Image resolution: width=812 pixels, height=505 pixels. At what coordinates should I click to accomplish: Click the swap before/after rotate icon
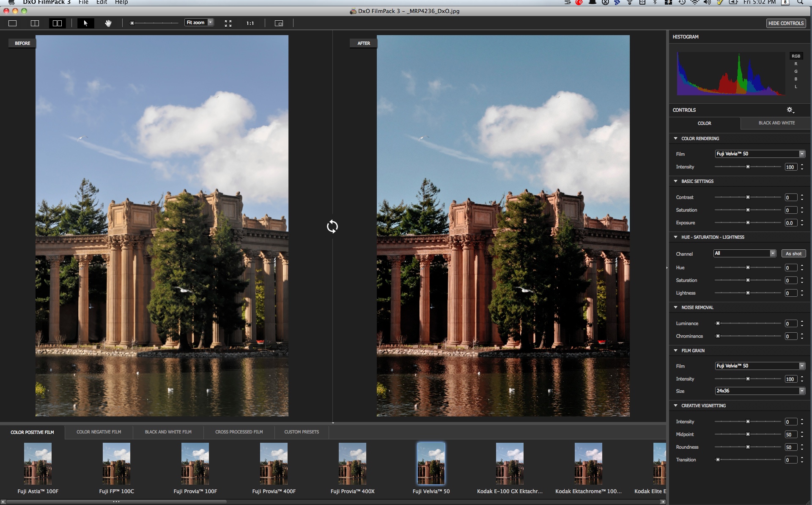(x=332, y=226)
